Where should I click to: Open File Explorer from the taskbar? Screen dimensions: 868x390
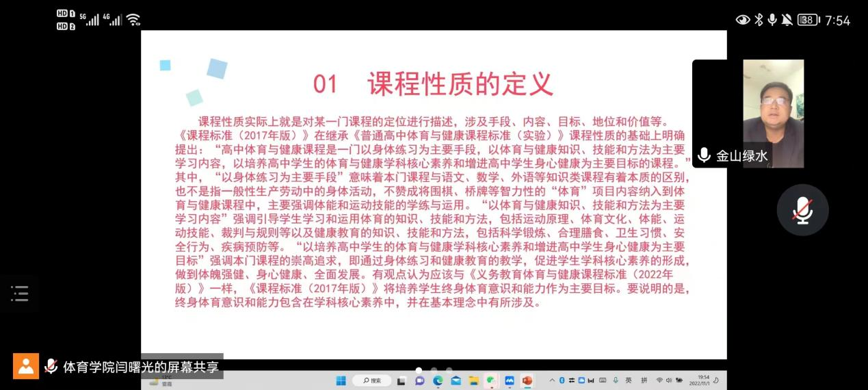click(x=473, y=380)
